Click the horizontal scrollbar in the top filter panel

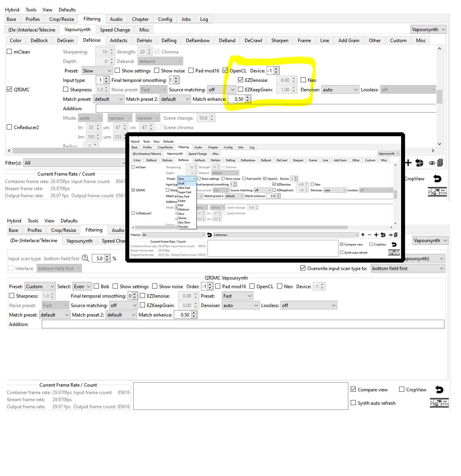click(x=67, y=150)
